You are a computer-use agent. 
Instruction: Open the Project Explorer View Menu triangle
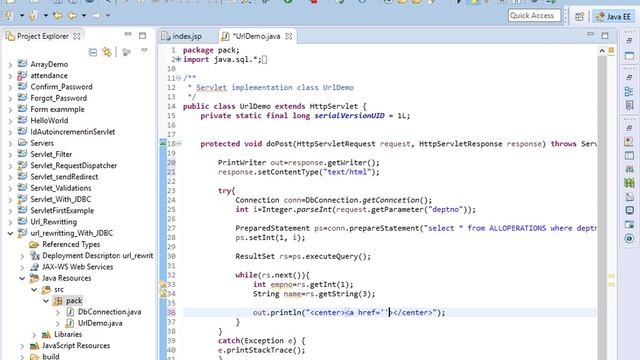[144, 51]
